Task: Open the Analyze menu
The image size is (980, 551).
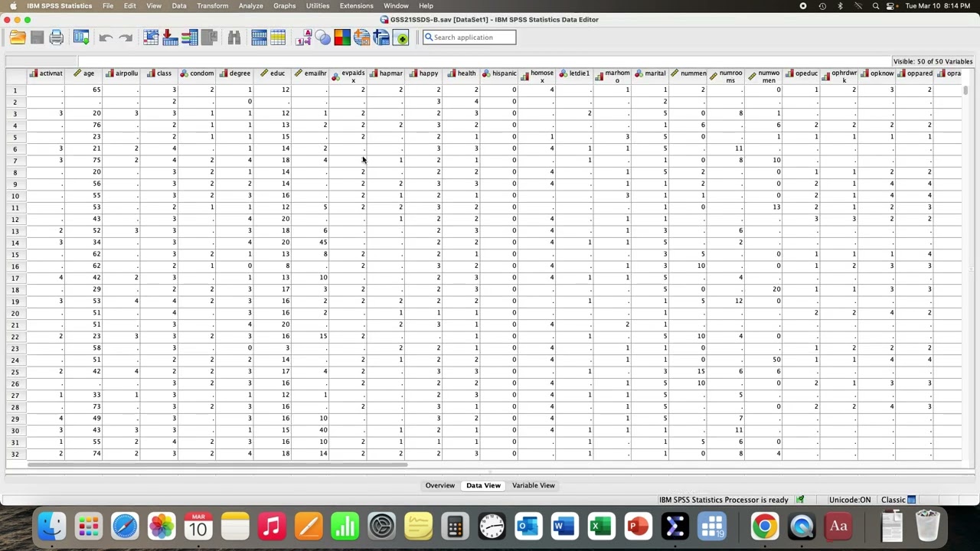Action: [x=250, y=5]
